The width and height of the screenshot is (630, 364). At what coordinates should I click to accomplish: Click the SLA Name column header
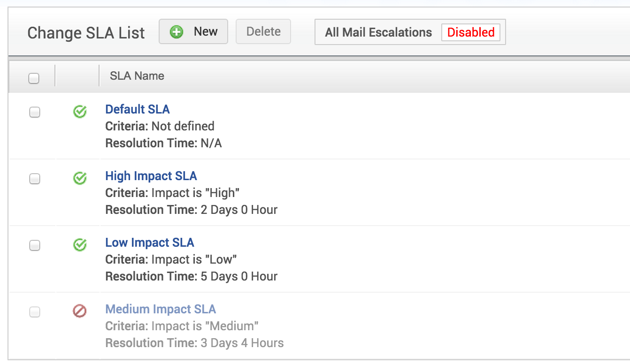[x=137, y=76]
